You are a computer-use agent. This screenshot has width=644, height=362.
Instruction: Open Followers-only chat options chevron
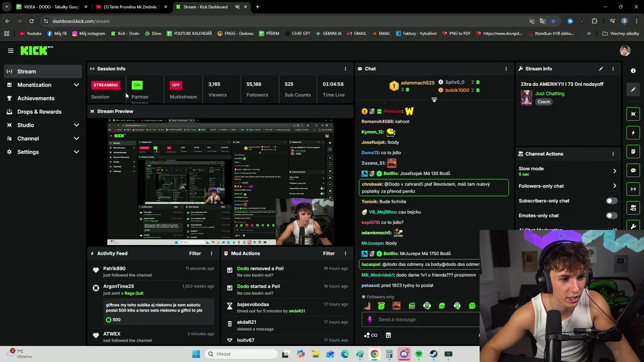[614, 186]
